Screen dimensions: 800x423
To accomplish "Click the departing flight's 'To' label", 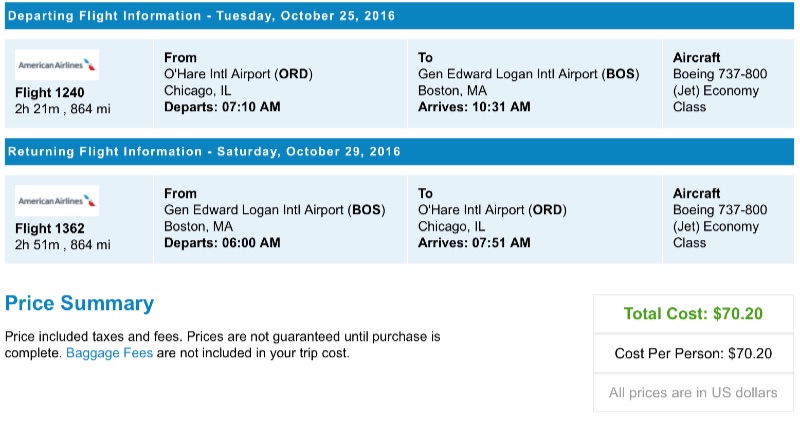I will tap(426, 58).
